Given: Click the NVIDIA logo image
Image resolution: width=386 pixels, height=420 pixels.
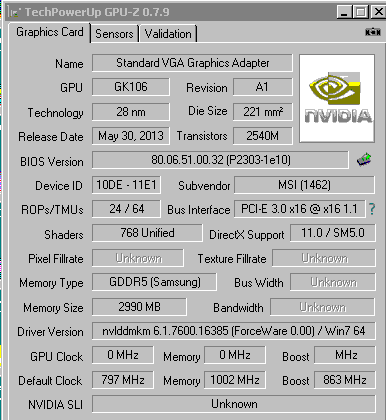Looking at the screenshot, I should [x=337, y=98].
